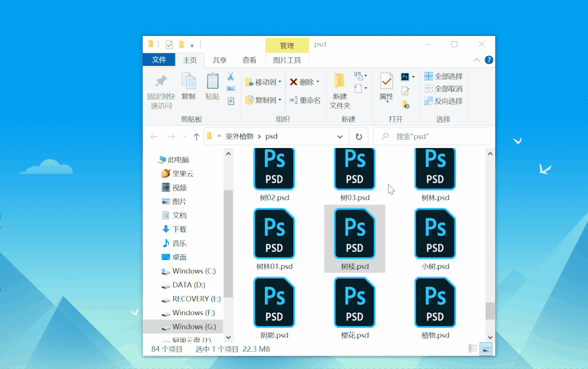Click the Properties checkmark icon in the title bar
The height and width of the screenshot is (369, 588).
(x=169, y=45)
